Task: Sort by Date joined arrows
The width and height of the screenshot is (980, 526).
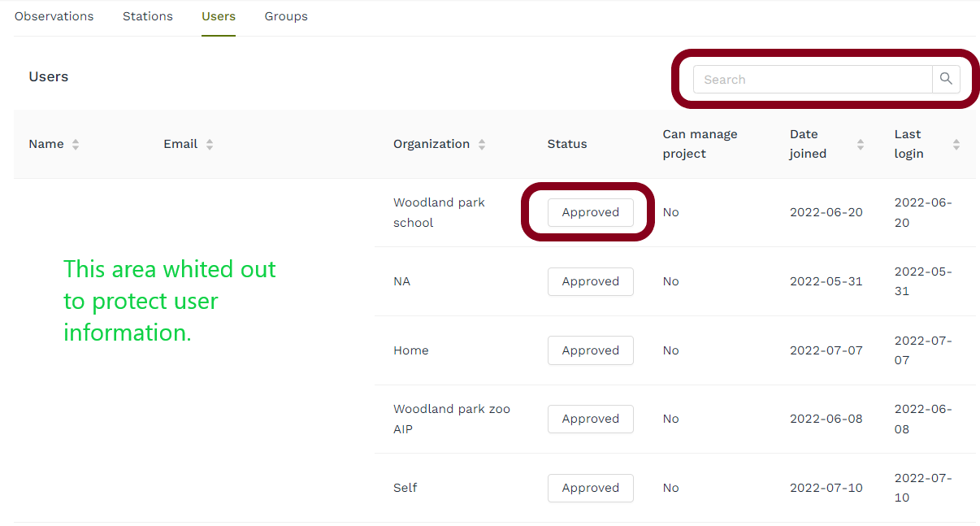Action: point(861,145)
